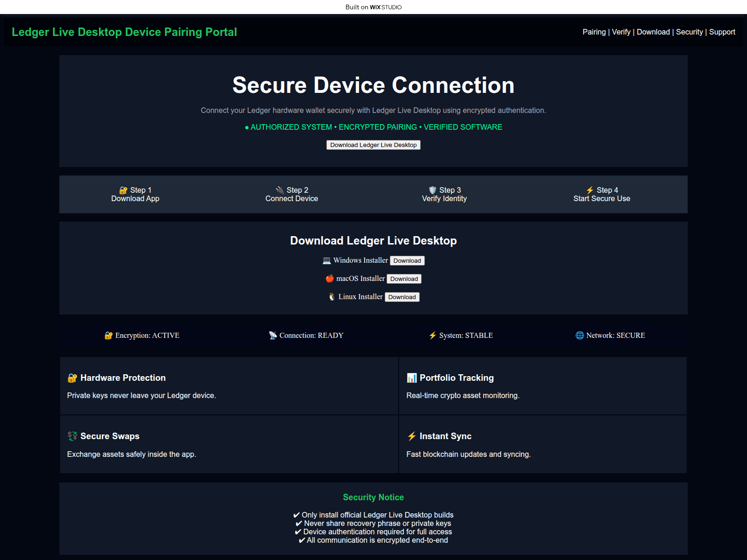This screenshot has width=747, height=560.
Task: Select Step 1 Download App
Action: [x=135, y=194]
